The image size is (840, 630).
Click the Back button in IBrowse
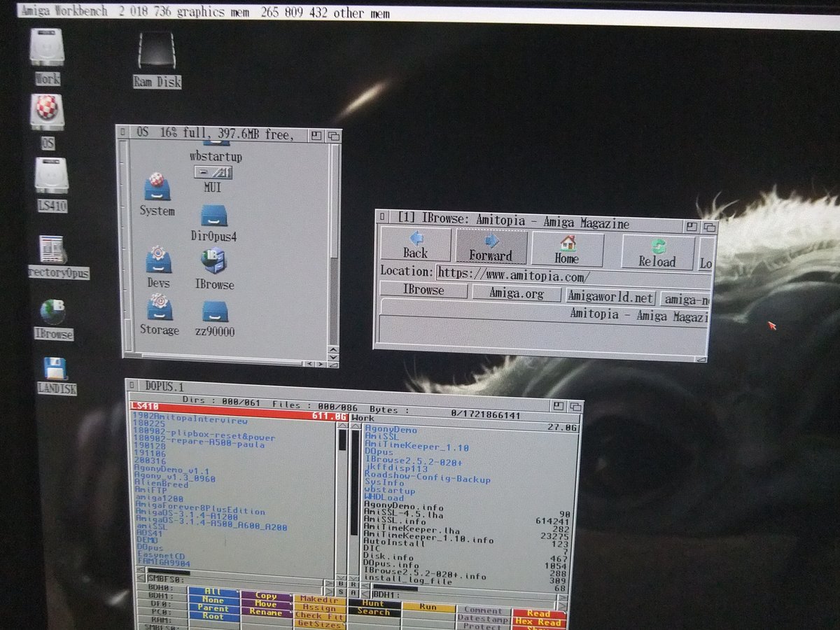pyautogui.click(x=416, y=245)
